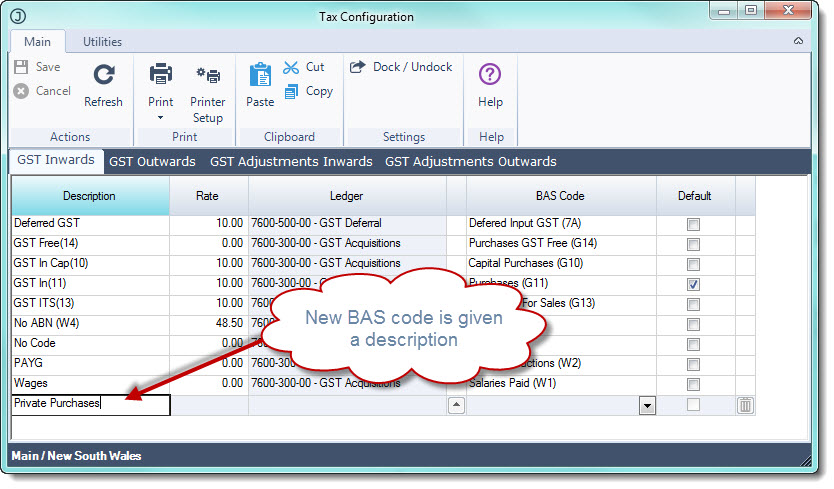
Task: Open Printer Setup icon
Action: (x=208, y=75)
